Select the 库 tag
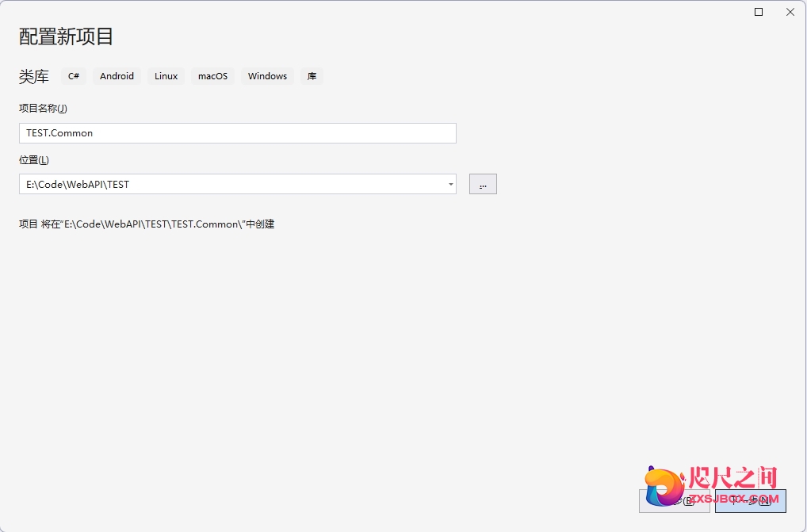807x532 pixels. tap(312, 76)
